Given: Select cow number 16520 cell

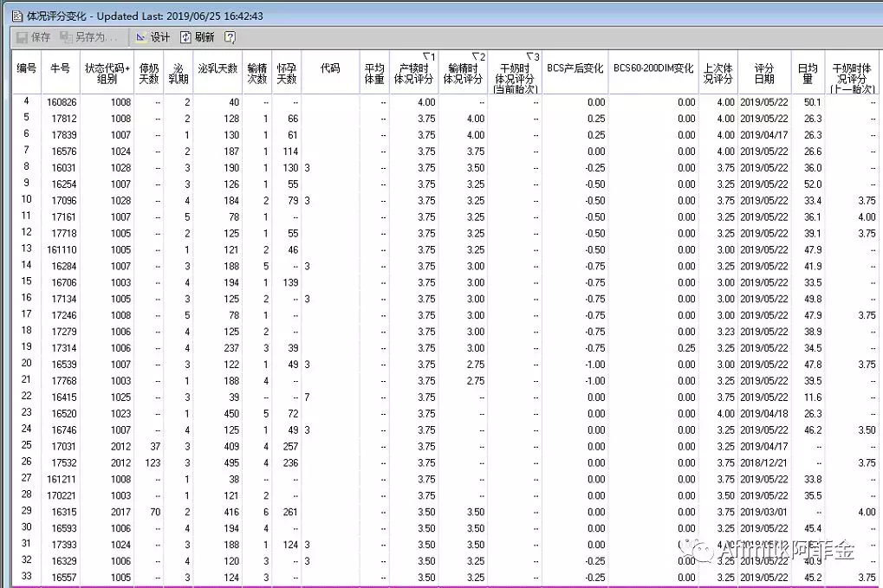Looking at the screenshot, I should [x=64, y=414].
